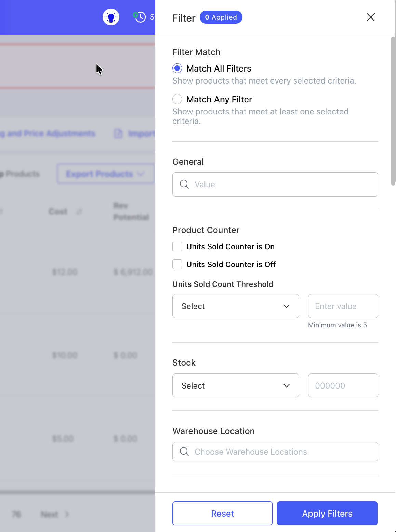
Task: Open Units Sold Count Threshold Select dropdown
Action: tap(236, 306)
